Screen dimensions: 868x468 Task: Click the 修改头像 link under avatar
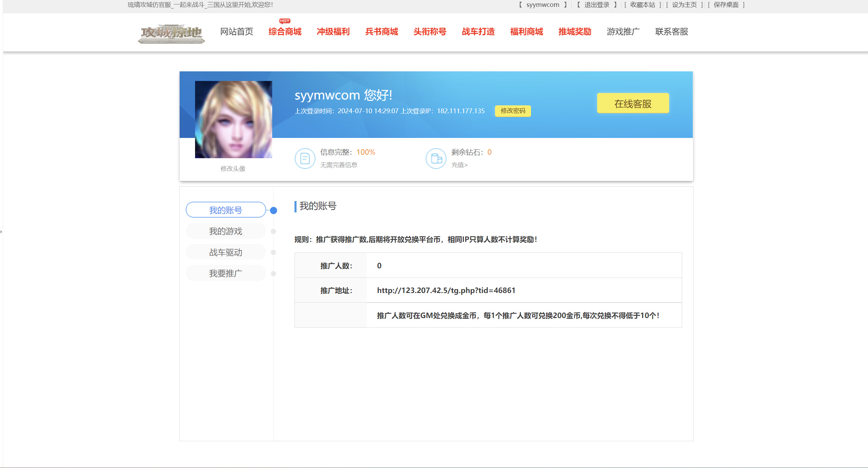[x=233, y=168]
